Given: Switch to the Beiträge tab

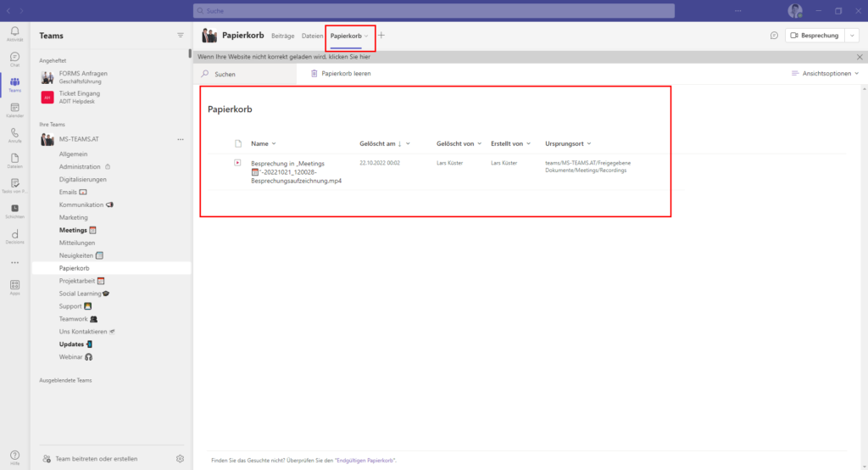Looking at the screenshot, I should click(x=283, y=36).
